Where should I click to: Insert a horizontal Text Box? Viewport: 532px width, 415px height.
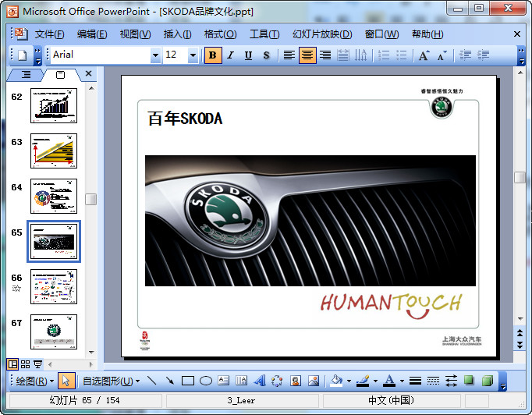pyautogui.click(x=224, y=381)
